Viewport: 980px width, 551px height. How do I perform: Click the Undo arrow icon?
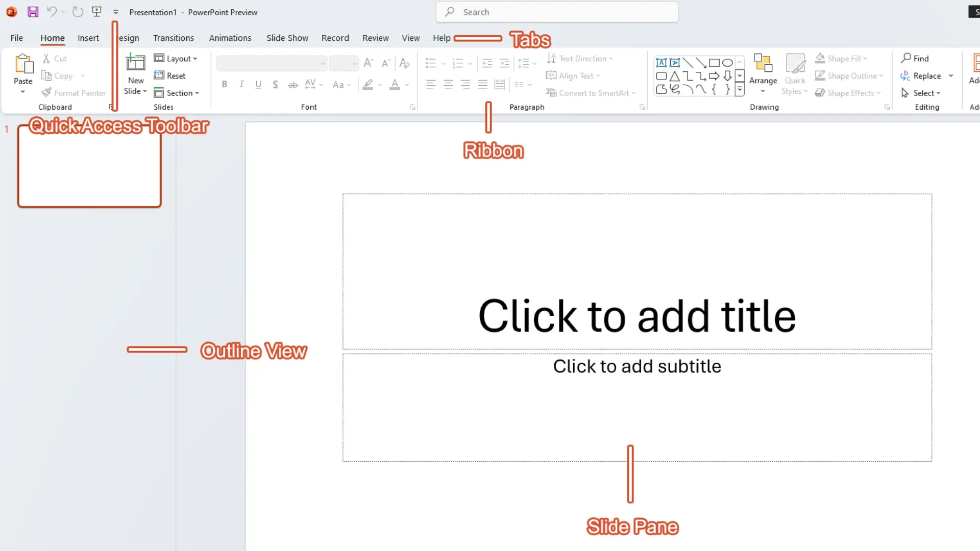(52, 12)
